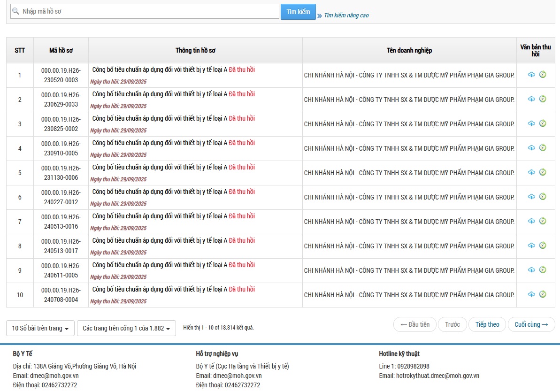Click the 'Mã hồ sơ' column header

[61, 50]
